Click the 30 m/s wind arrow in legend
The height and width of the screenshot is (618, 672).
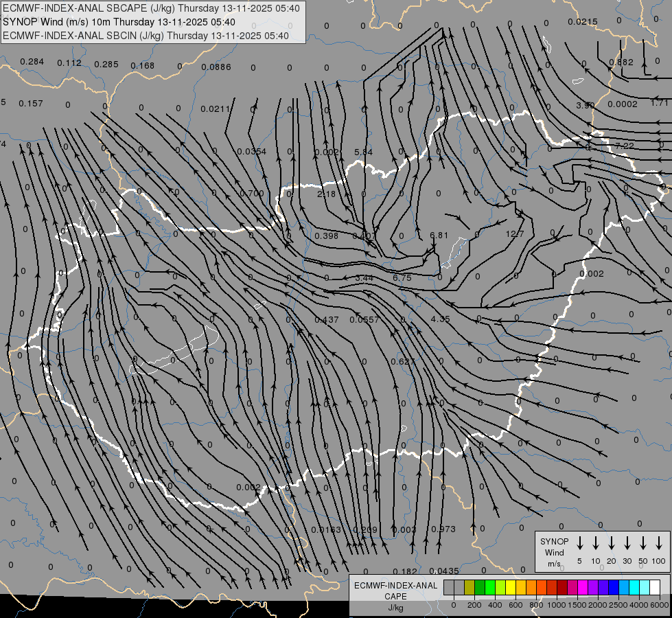click(x=627, y=543)
